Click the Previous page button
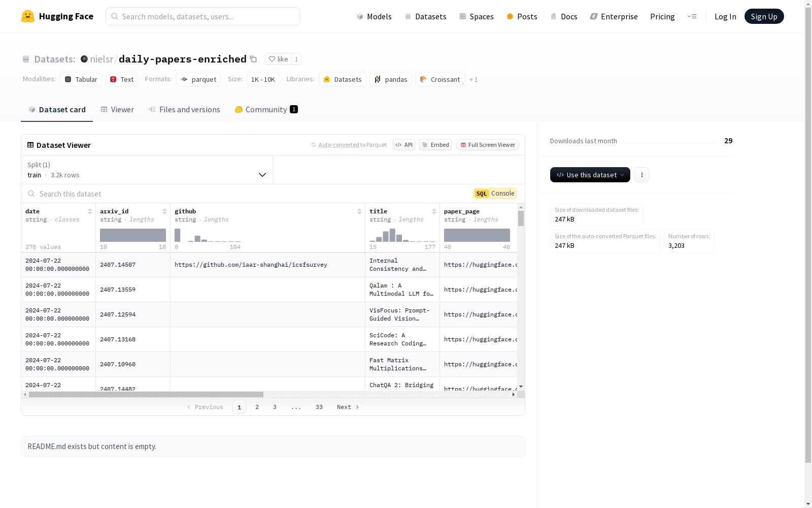The image size is (812, 508). tap(205, 407)
